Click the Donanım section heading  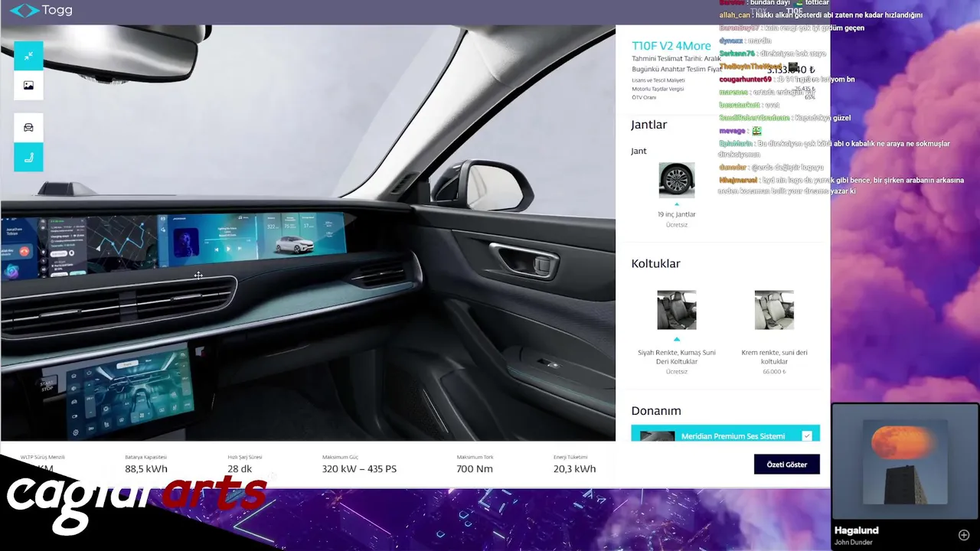(x=655, y=411)
